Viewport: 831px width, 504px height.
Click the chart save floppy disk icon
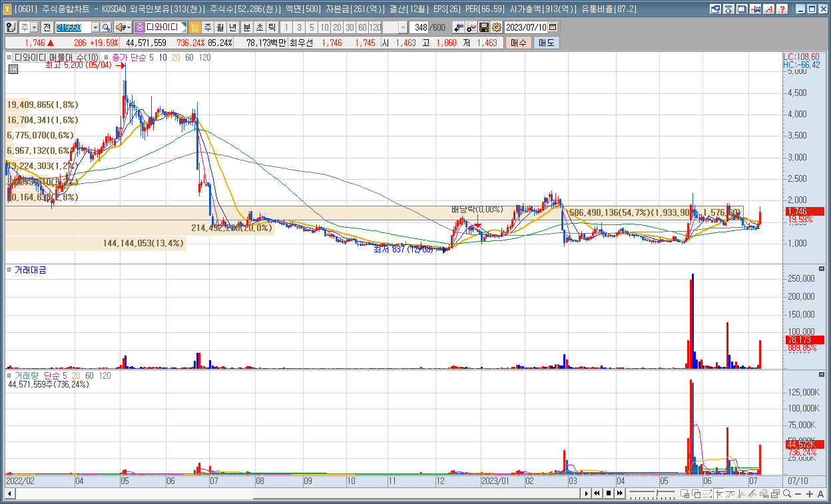(484, 27)
